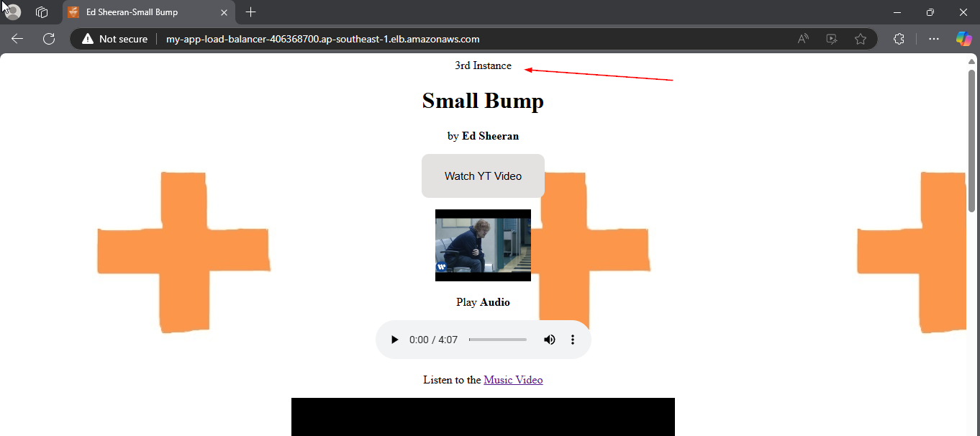Reload the page with refresh icon
Viewport: 980px width, 436px height.
coord(49,39)
